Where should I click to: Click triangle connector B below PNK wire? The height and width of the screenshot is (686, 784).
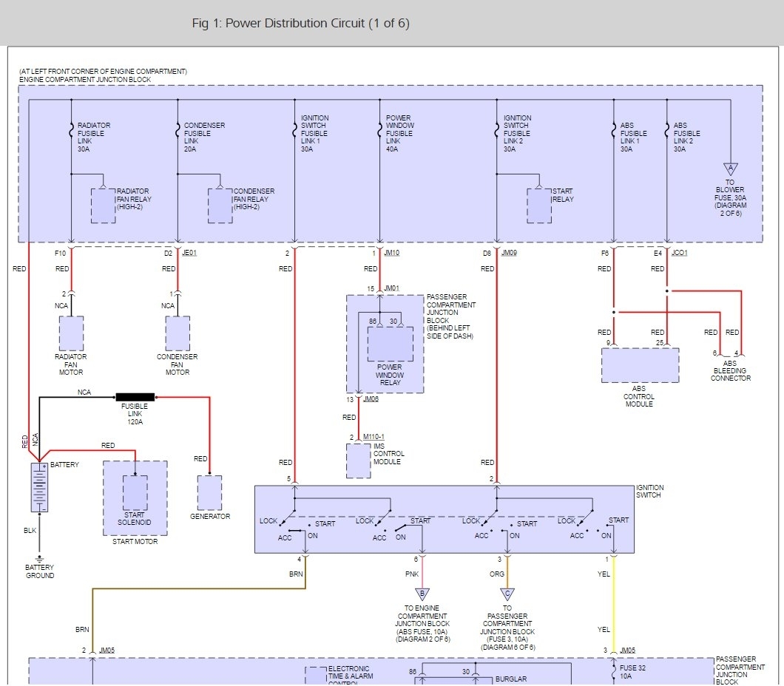423,594
